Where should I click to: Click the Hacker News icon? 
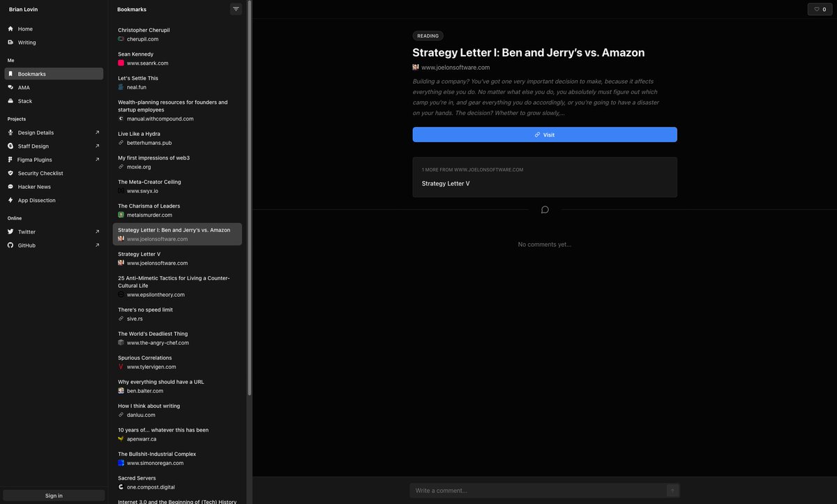pos(10,187)
